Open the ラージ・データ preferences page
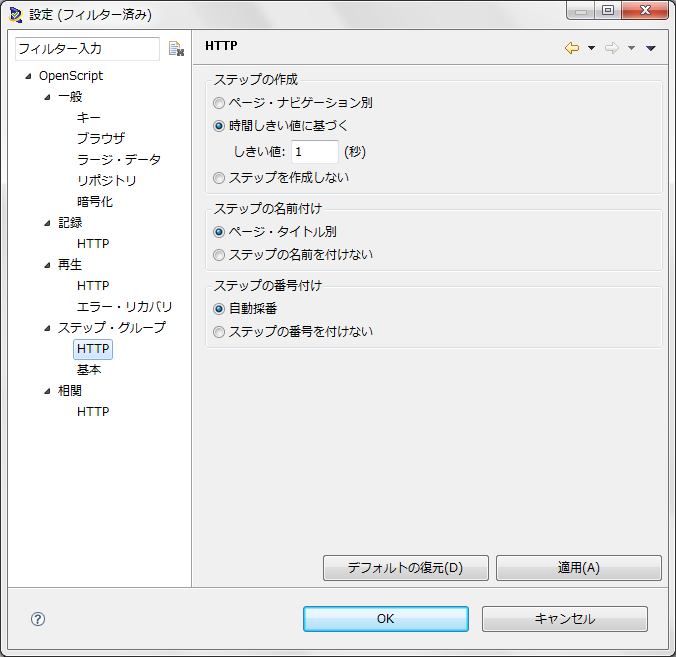The height and width of the screenshot is (657, 676). click(x=119, y=160)
